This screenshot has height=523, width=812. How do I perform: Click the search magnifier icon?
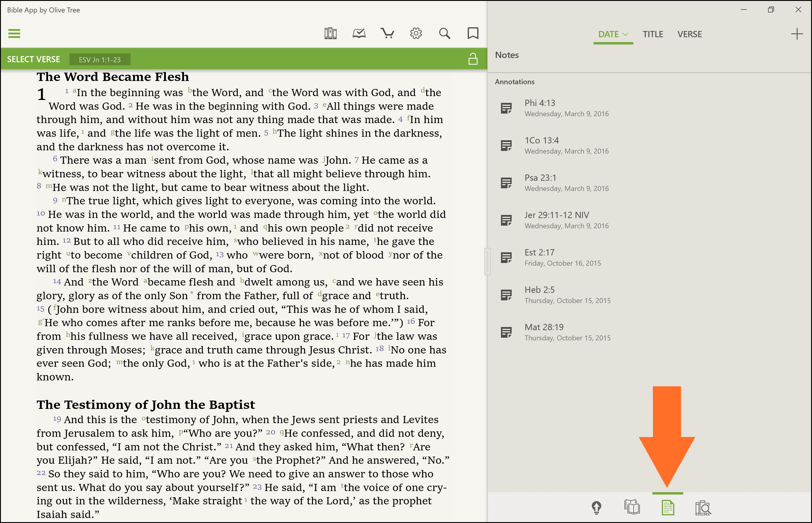click(445, 34)
